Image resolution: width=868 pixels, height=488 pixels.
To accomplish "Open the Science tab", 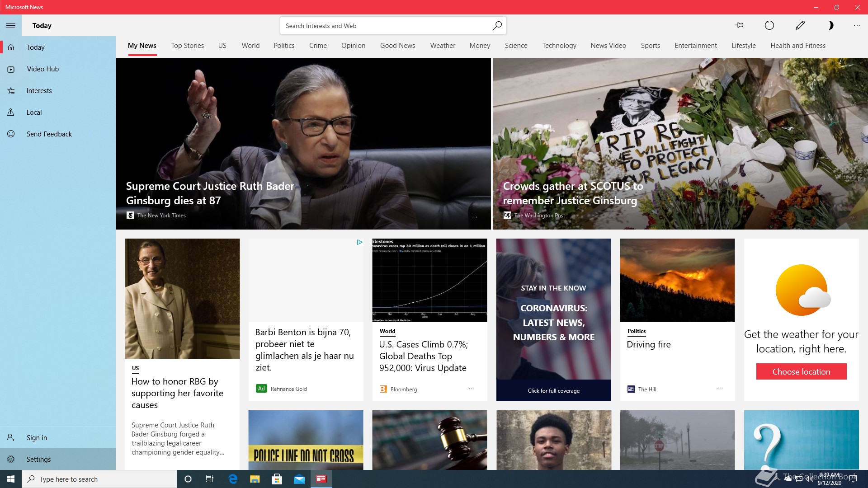I will click(x=516, y=46).
